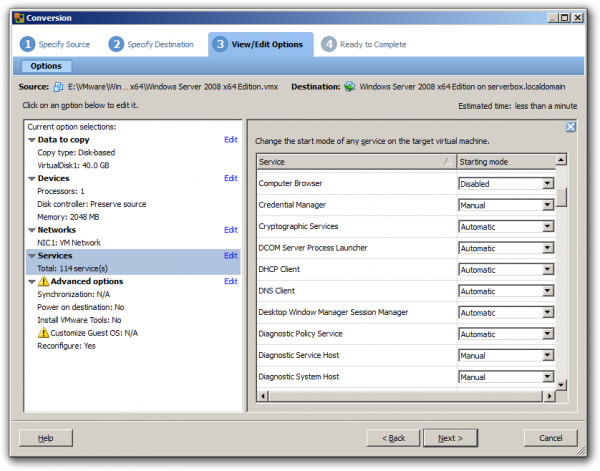Open Computer Browser starting mode dropdown
Screen dimensions: 600x471
[548, 184]
